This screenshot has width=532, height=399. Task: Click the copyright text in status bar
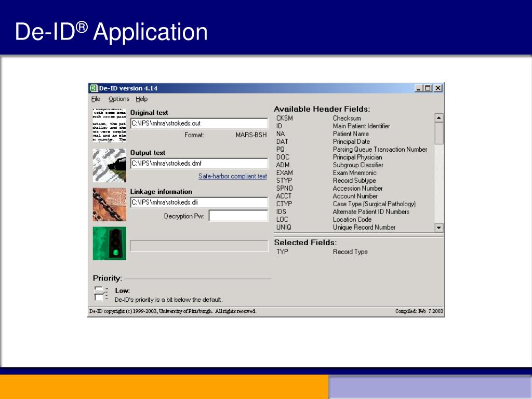[x=172, y=311]
